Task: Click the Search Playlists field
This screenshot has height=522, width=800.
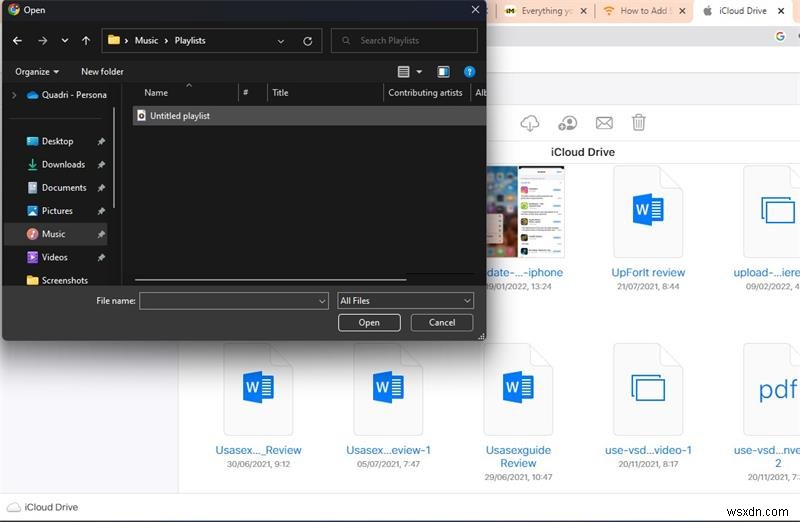Action: coord(404,40)
